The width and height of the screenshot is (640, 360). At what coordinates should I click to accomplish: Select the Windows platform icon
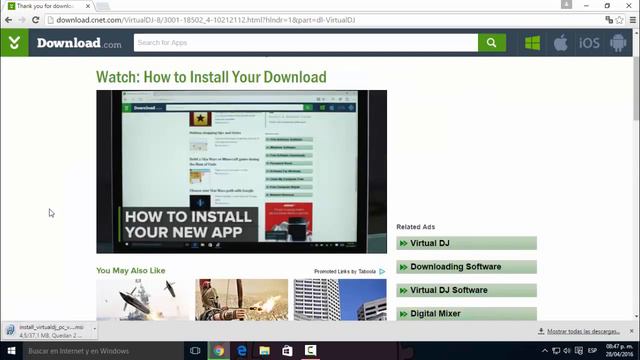[532, 43]
